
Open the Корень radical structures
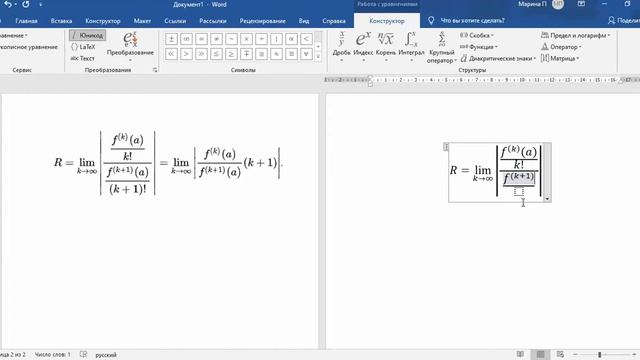[386, 46]
